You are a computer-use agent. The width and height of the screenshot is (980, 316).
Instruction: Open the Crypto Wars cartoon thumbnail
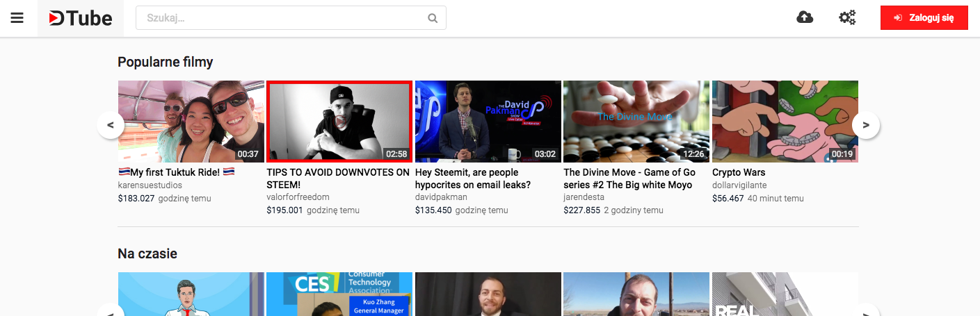coord(785,122)
